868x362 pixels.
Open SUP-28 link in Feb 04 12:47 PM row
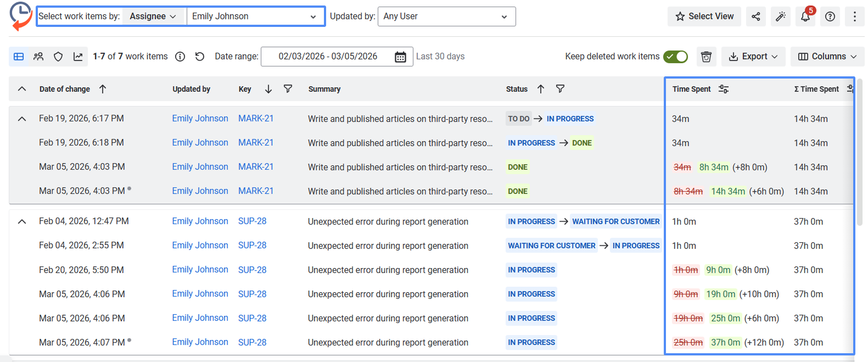click(252, 221)
